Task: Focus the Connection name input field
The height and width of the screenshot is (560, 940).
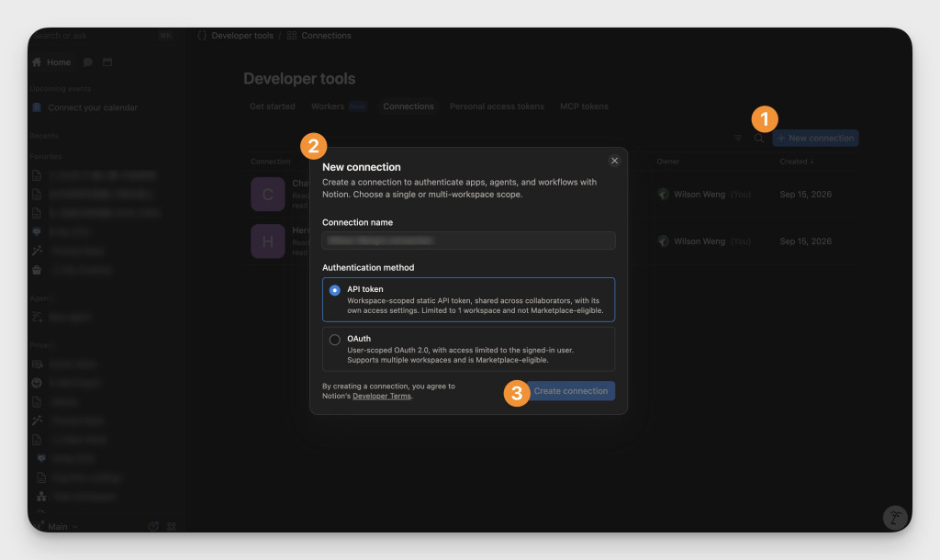Action: pyautogui.click(x=468, y=241)
